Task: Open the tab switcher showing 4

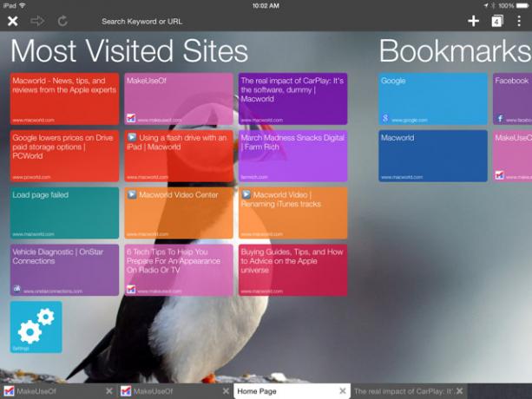Action: tap(496, 21)
